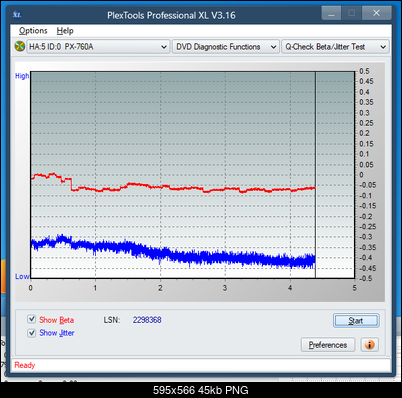
Task: Click the Ready status text
Action: [x=25, y=365]
